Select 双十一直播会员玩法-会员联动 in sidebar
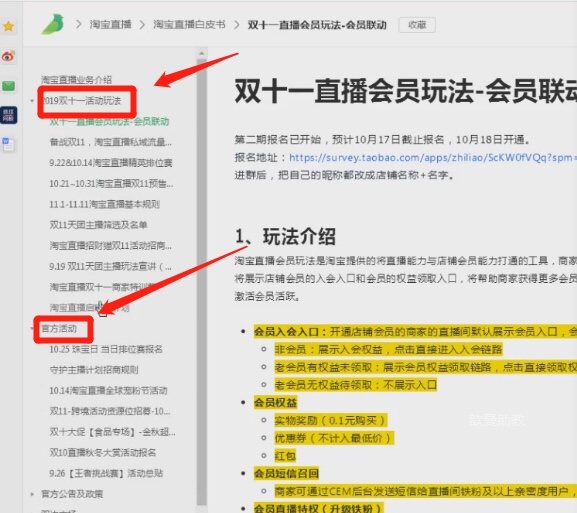The image size is (577, 513). tap(109, 121)
